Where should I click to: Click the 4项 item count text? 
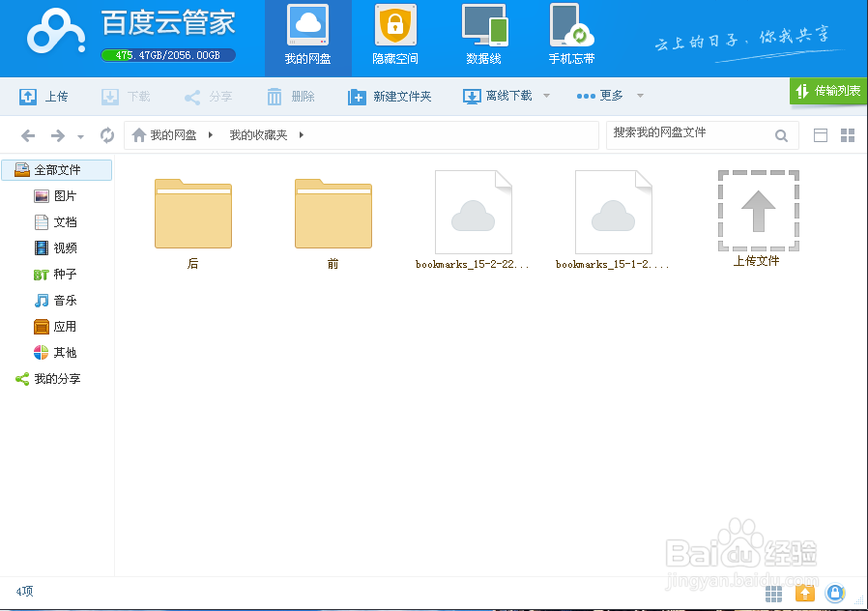24,591
